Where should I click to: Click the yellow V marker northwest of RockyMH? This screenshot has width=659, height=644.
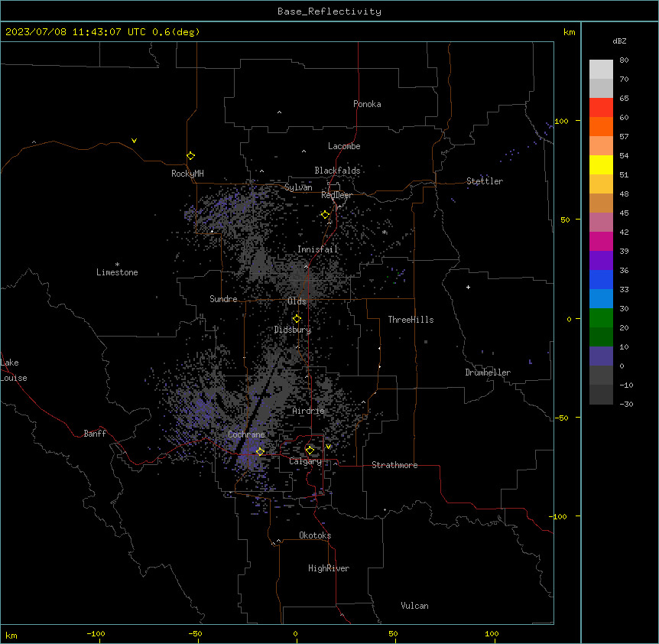point(134,141)
